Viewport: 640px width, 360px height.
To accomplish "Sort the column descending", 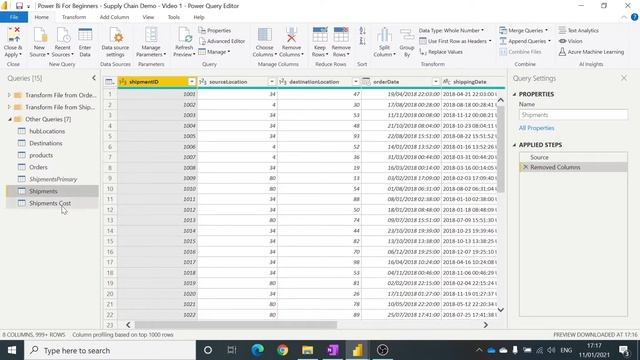I will (362, 41).
